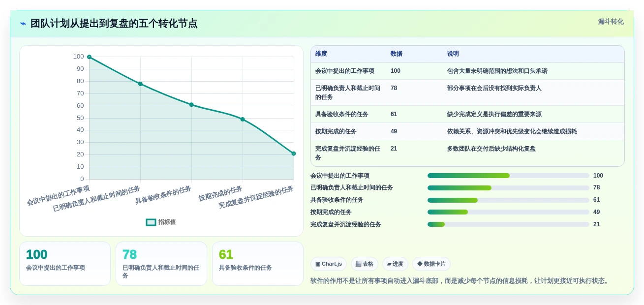644x305 pixels.
Task: Select the 表格 tag
Action: [x=365, y=264]
